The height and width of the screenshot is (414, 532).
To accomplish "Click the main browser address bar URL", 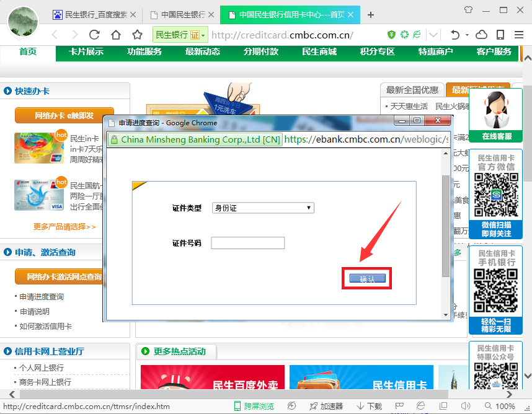I will [x=282, y=35].
